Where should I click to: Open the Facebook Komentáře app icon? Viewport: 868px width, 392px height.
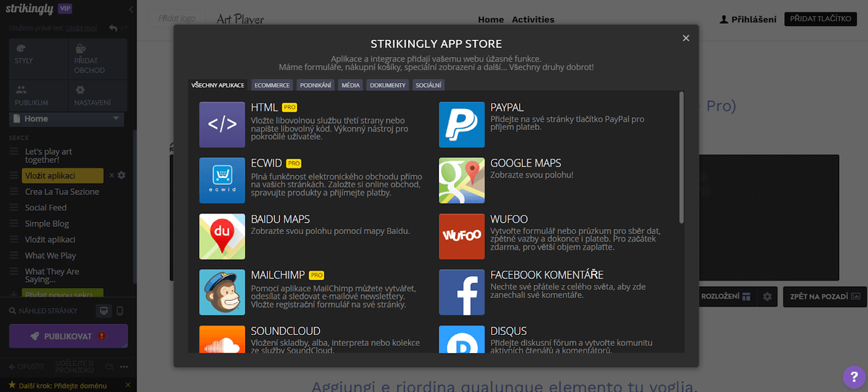pyautogui.click(x=461, y=292)
